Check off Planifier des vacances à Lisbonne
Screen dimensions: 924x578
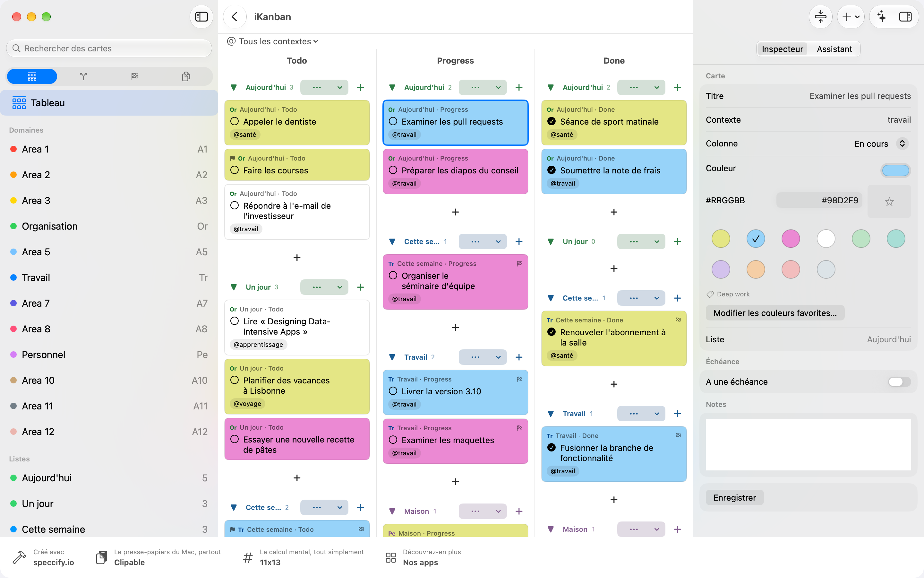(235, 380)
